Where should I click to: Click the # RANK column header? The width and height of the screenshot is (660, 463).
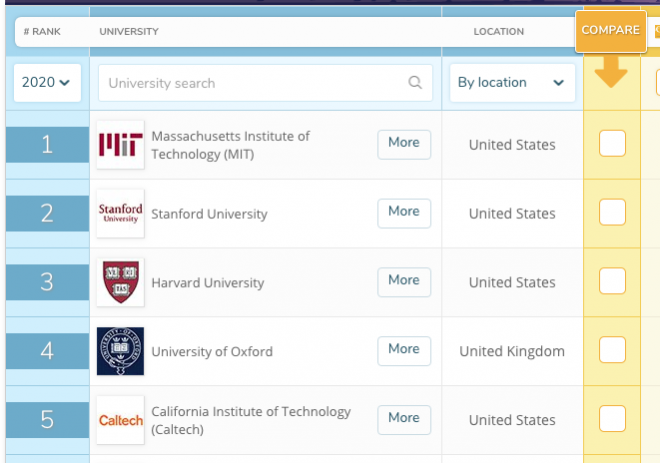coord(42,32)
